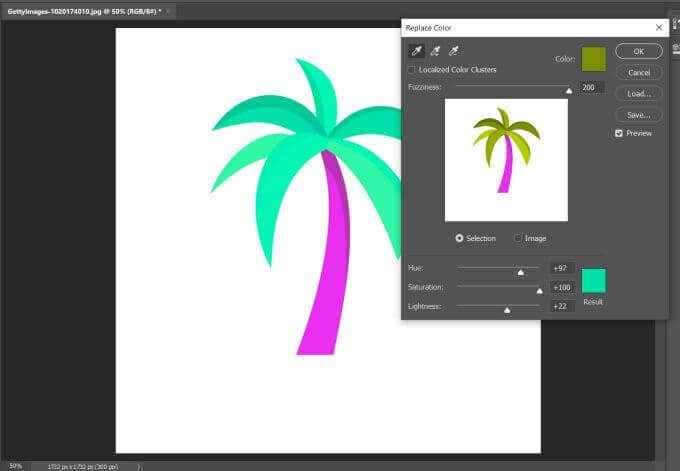
Task: Toggle the Preview checkbox
Action: click(619, 133)
